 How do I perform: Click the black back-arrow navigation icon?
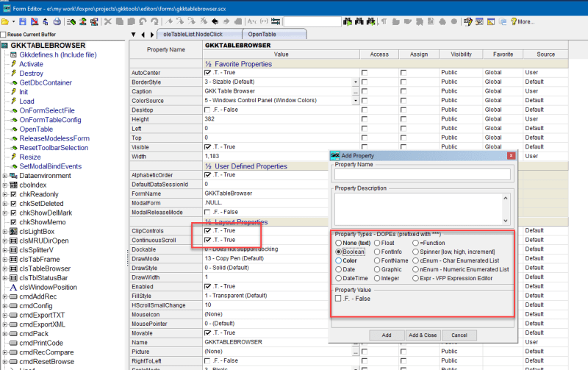click(x=215, y=22)
